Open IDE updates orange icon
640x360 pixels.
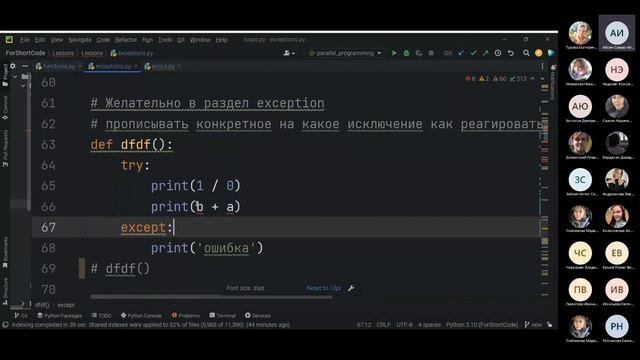pyautogui.click(x=538, y=53)
